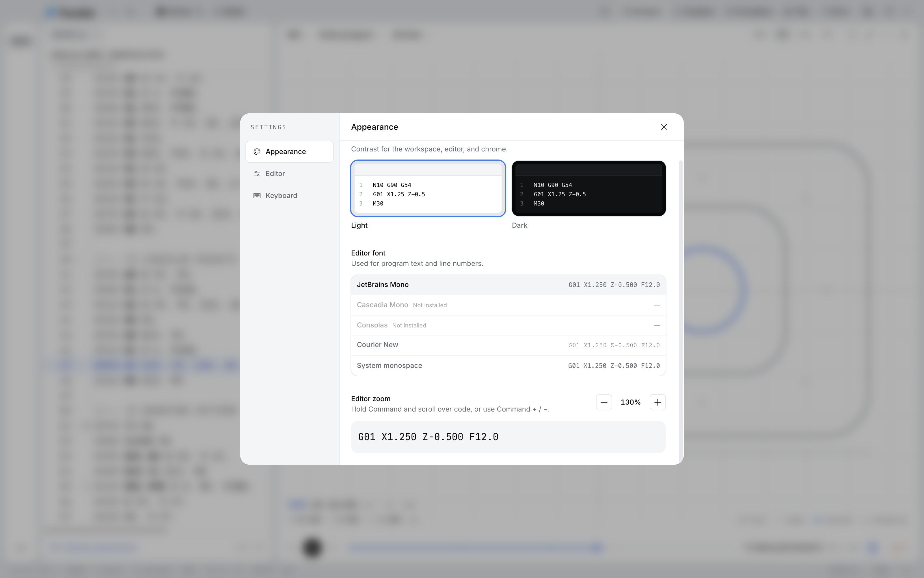Increase editor zoom with plus button
Image resolution: width=924 pixels, height=578 pixels.
pyautogui.click(x=657, y=402)
